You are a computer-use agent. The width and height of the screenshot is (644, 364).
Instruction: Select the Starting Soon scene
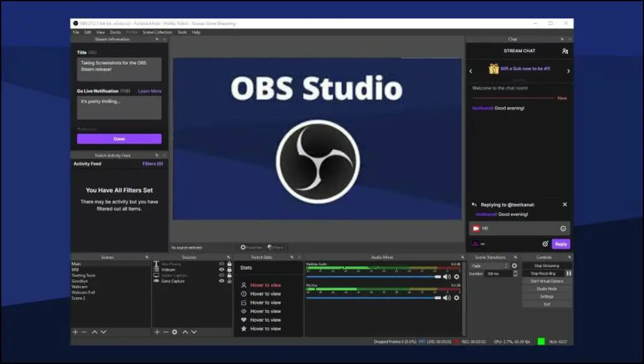point(84,276)
